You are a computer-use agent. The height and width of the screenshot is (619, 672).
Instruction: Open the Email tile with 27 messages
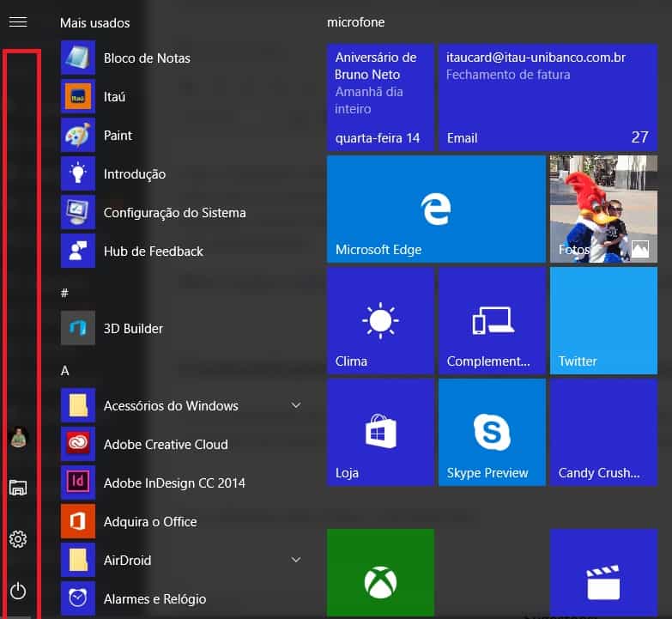click(548, 97)
